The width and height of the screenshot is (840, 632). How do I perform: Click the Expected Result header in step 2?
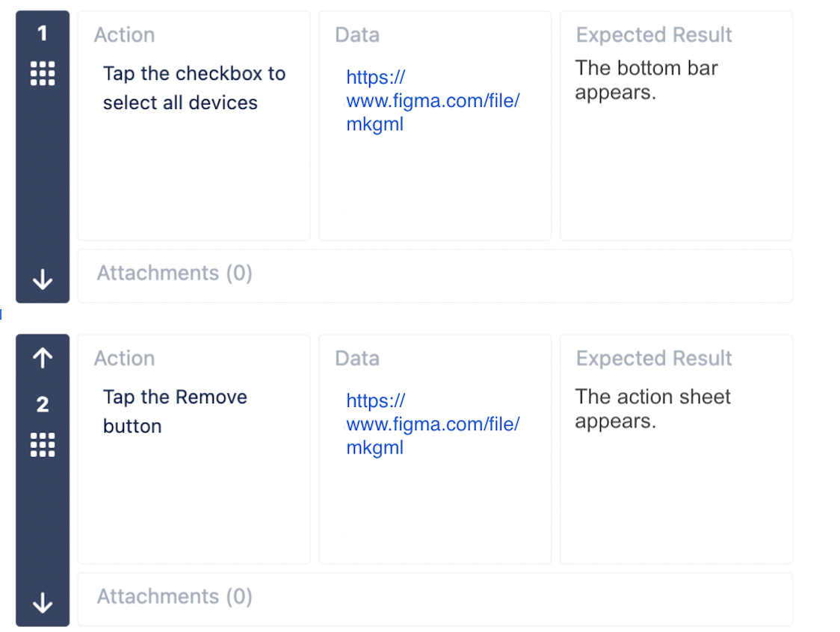654,359
